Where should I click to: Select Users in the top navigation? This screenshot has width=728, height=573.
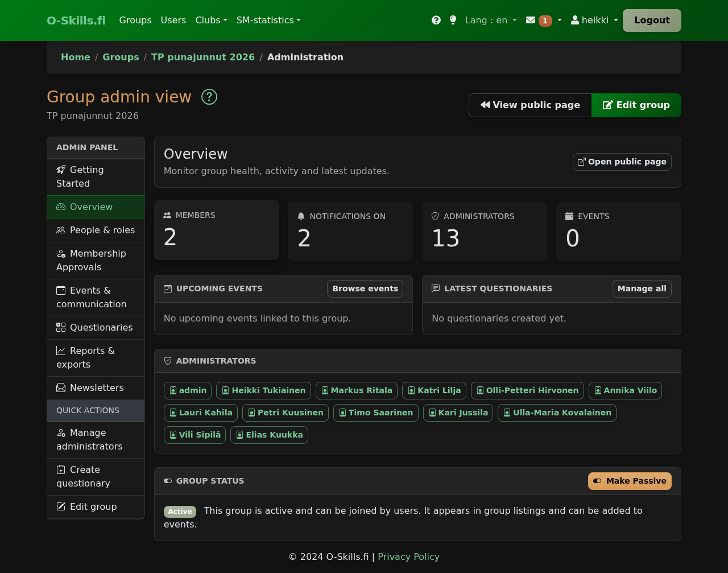coord(173,20)
